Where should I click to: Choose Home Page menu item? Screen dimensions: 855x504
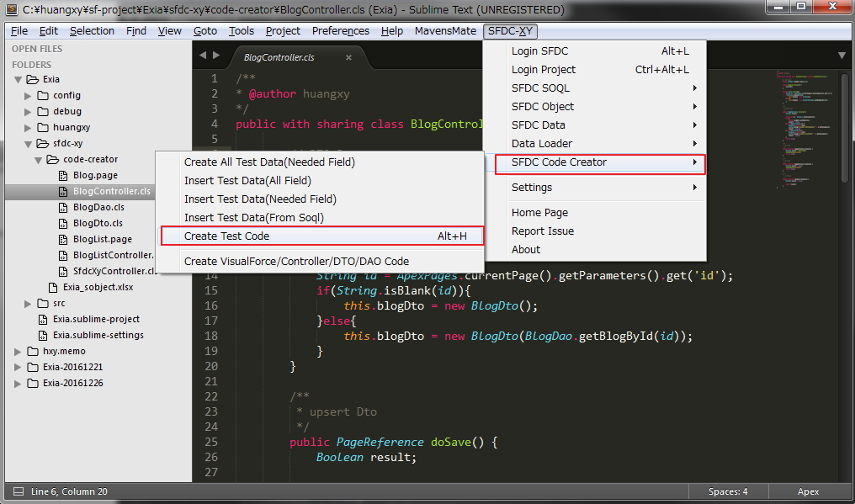595,213
